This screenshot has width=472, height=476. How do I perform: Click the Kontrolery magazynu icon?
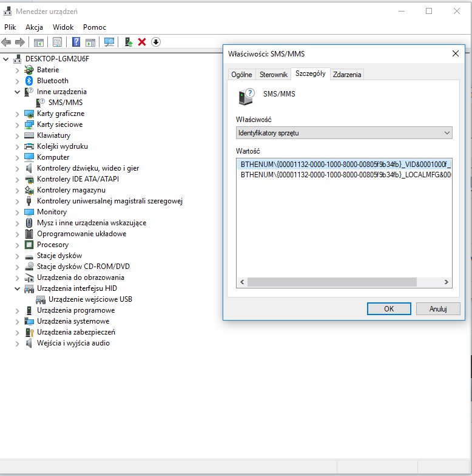click(29, 190)
